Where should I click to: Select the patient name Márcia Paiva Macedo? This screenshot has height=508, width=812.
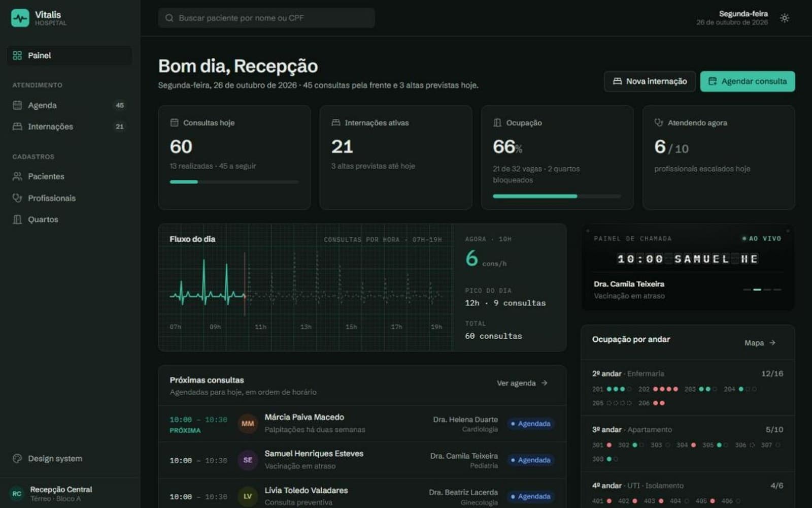click(304, 417)
